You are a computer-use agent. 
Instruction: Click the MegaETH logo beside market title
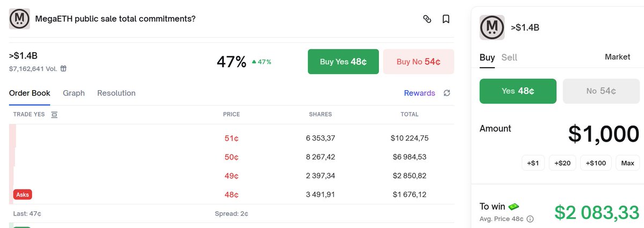[x=19, y=19]
